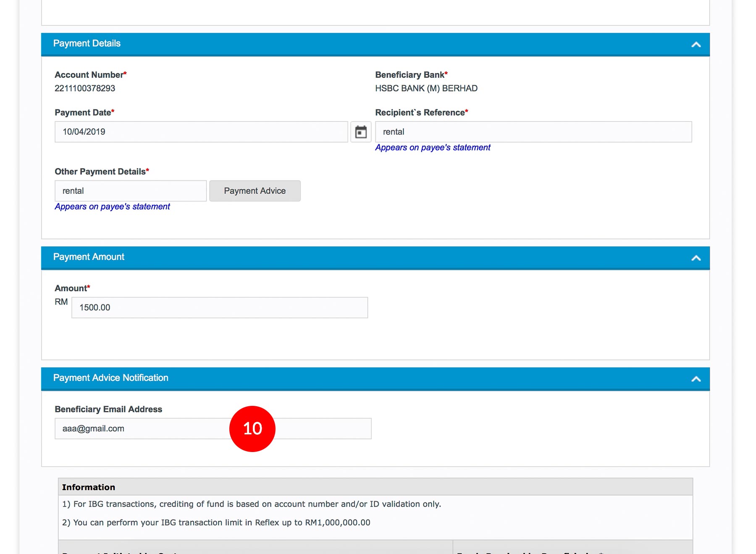Select the Other Payment Details input box
Screen dimensions: 756x554
pyautogui.click(x=130, y=191)
